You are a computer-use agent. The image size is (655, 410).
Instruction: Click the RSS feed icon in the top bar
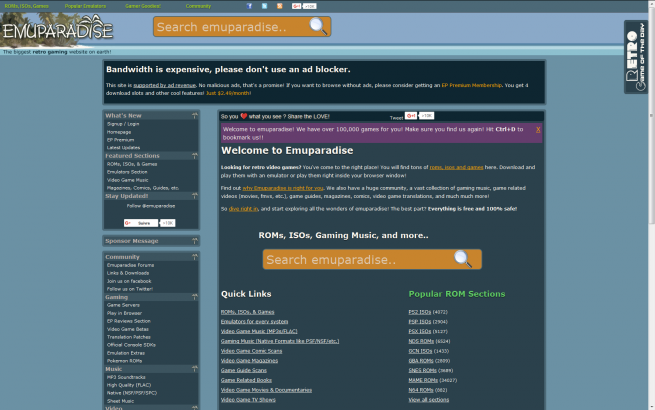pyautogui.click(x=279, y=5)
